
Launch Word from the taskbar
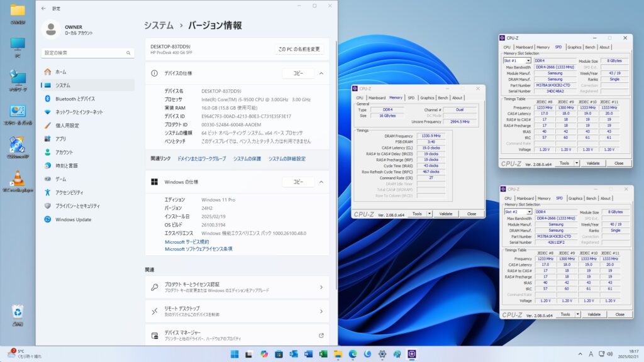[308, 354]
